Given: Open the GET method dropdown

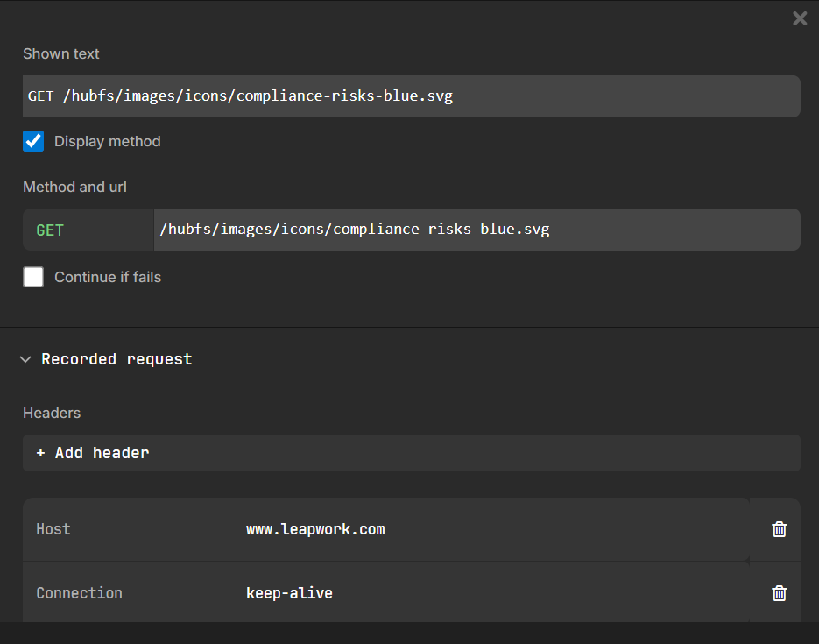Looking at the screenshot, I should (x=88, y=230).
